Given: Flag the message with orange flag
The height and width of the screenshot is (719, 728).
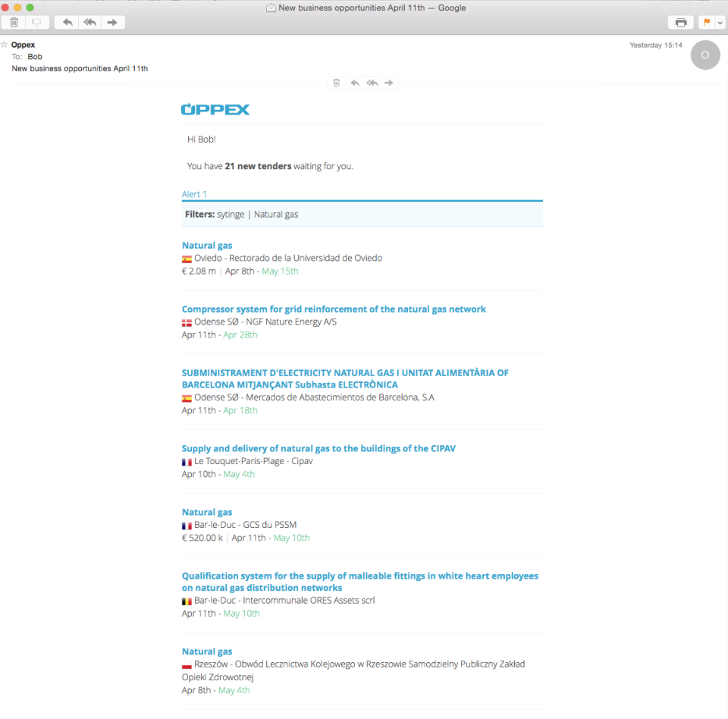Looking at the screenshot, I should 707,22.
